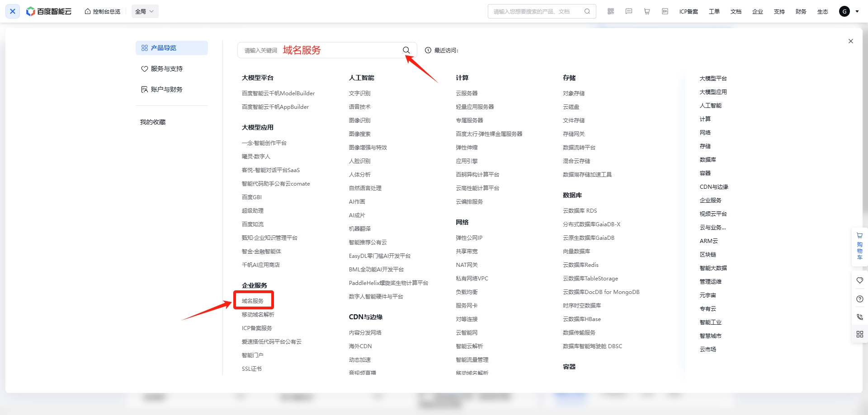Open 移动域名解析 under 企业服务

(x=258, y=314)
